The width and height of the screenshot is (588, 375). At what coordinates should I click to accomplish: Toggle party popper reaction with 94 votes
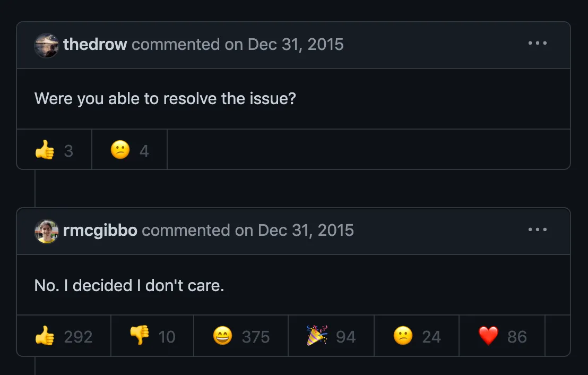tap(331, 336)
